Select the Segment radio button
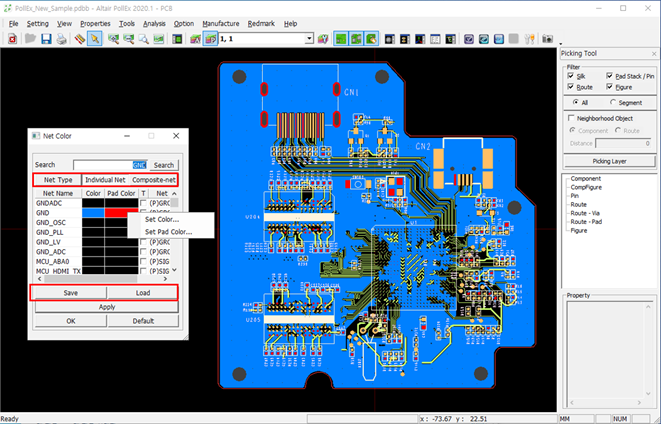 point(612,102)
